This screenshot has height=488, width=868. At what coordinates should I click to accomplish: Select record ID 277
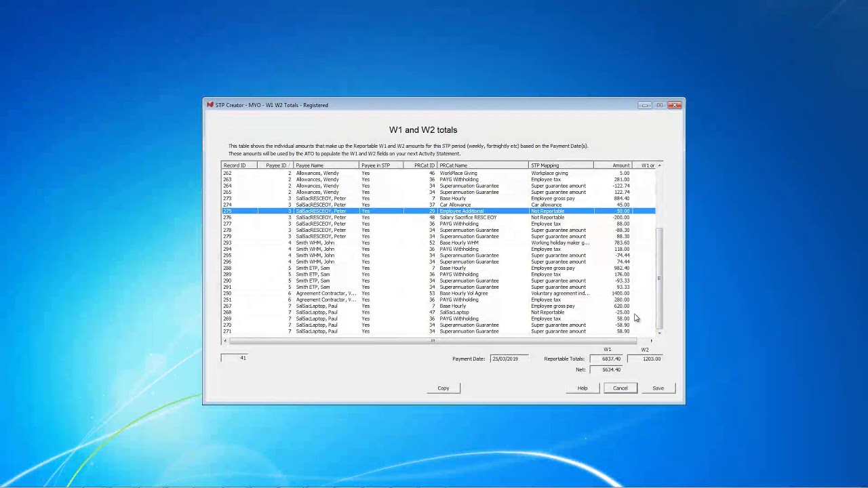click(x=227, y=224)
